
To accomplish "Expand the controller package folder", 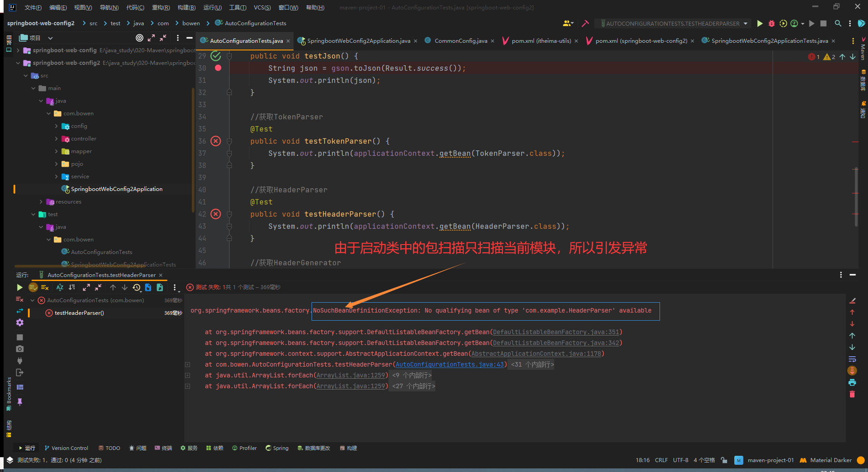I will [x=56, y=139].
